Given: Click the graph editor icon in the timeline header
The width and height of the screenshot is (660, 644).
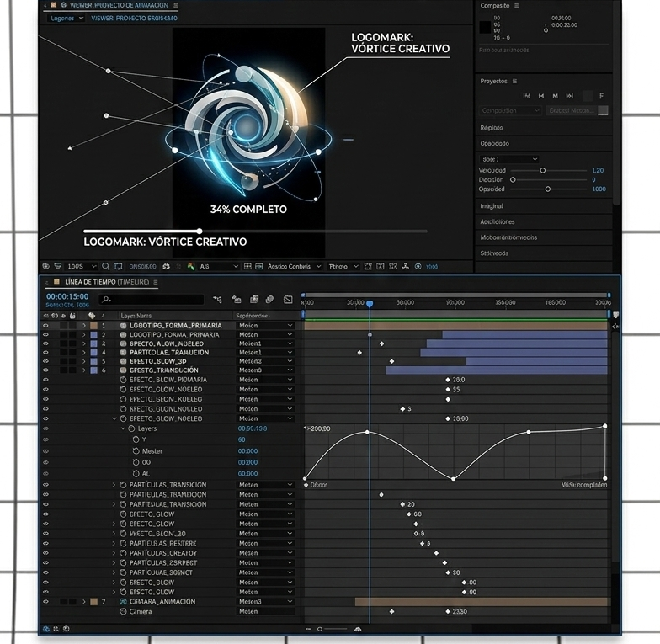Looking at the screenshot, I should (288, 299).
